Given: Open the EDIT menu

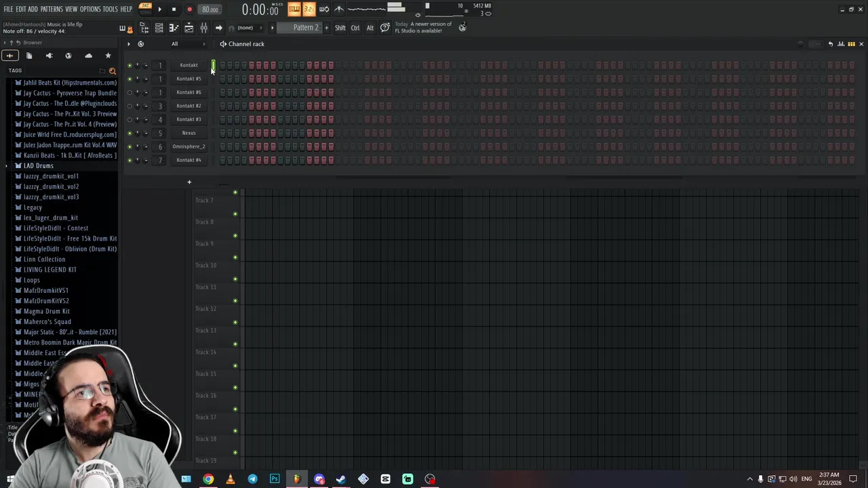Looking at the screenshot, I should (x=21, y=9).
